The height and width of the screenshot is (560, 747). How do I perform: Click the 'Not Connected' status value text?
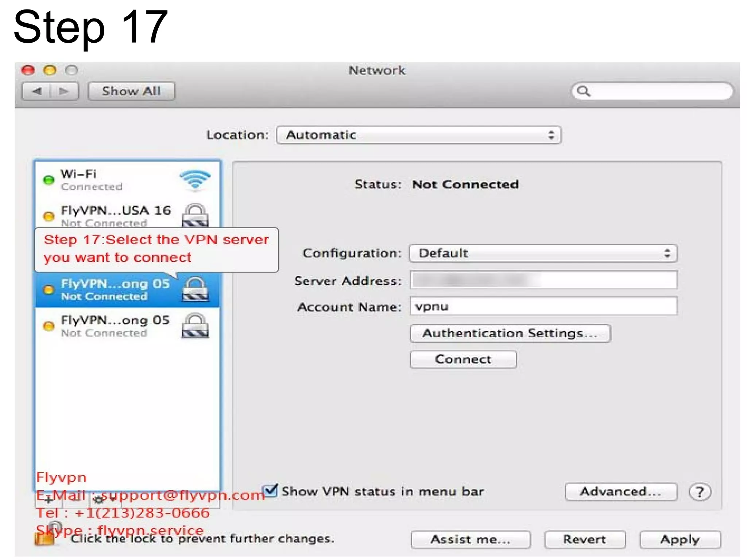[465, 184]
